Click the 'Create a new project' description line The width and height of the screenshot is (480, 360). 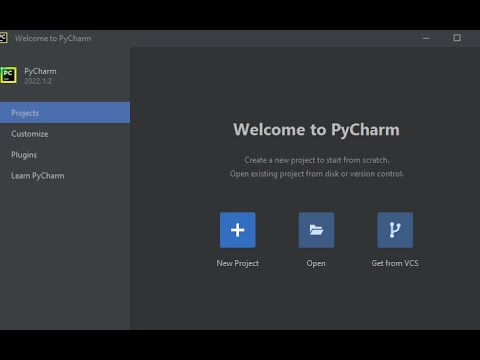[x=317, y=160]
